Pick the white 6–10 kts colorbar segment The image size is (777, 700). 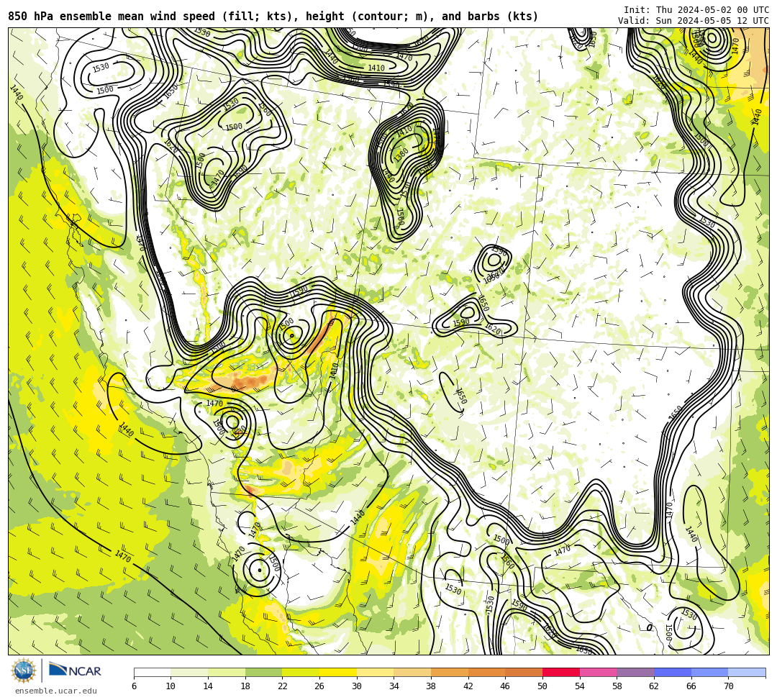tap(152, 673)
